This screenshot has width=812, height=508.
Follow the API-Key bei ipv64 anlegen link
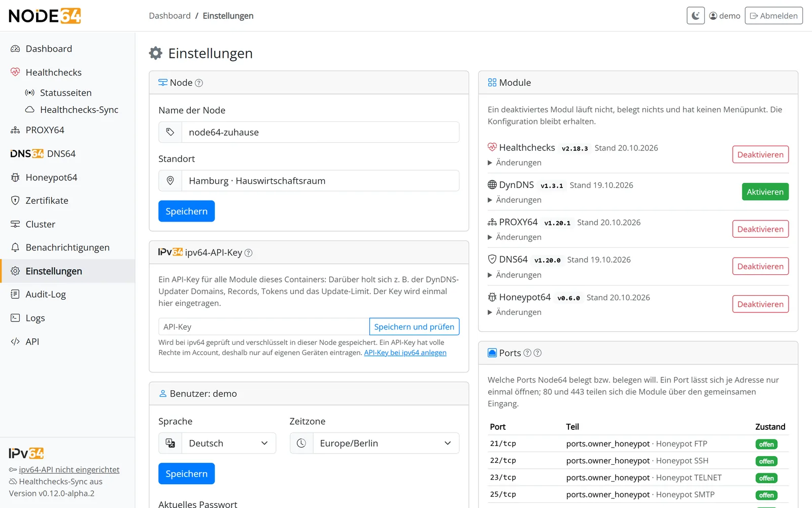click(405, 353)
